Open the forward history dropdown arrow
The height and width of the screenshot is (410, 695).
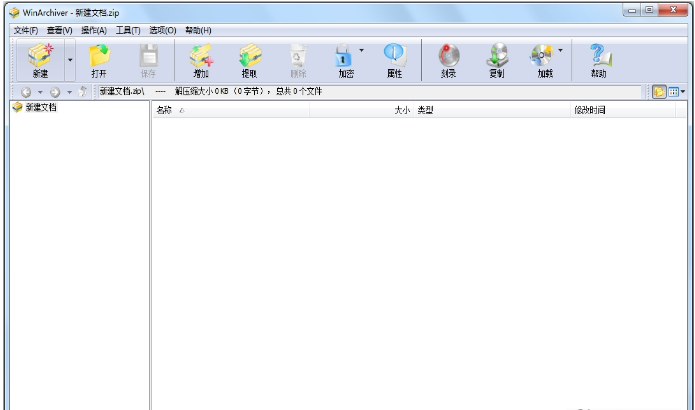(x=69, y=92)
